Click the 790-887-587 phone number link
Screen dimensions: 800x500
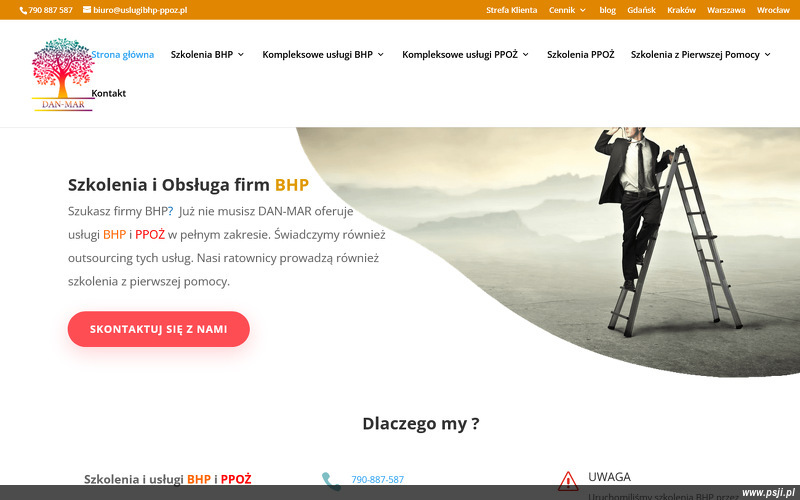[378, 480]
